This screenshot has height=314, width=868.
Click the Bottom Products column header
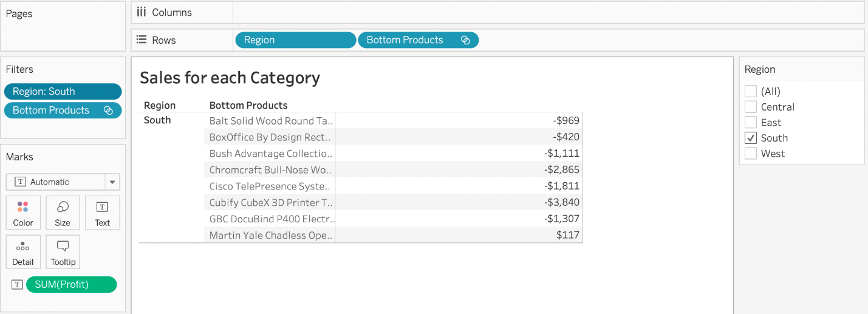(248, 105)
